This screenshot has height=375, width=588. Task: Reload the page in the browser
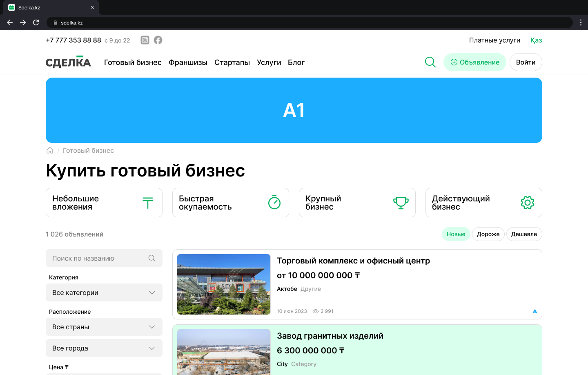click(36, 22)
